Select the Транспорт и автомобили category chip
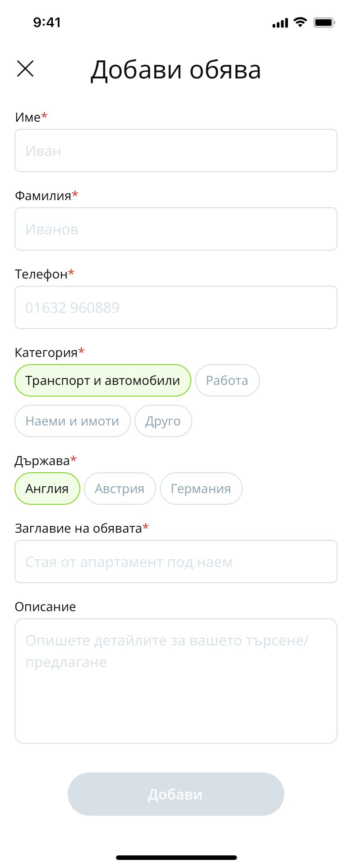This screenshot has width=352, height=868. coord(103,380)
